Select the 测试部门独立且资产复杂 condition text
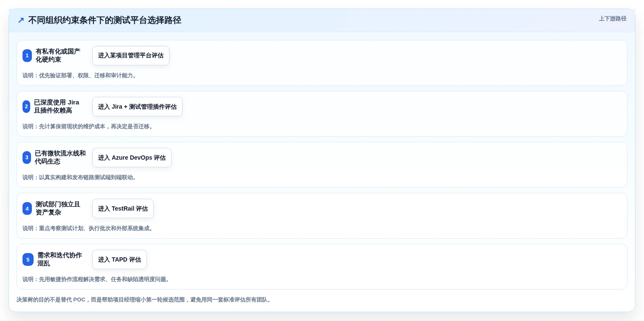The height and width of the screenshot is (321, 644). tap(58, 208)
